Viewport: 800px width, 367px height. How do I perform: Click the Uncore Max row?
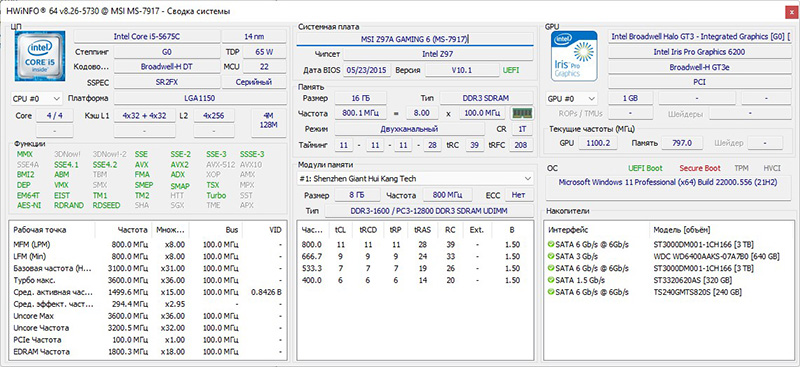(x=148, y=316)
